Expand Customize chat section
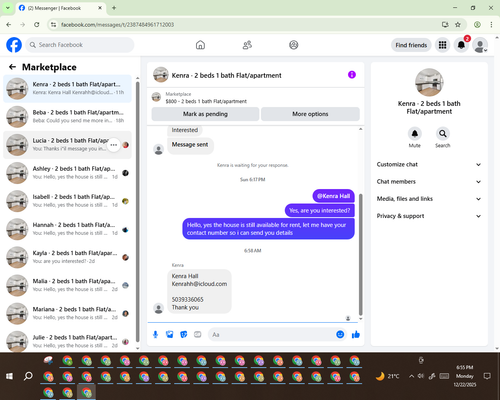Screen dimensions: 500x400 pos(429,164)
